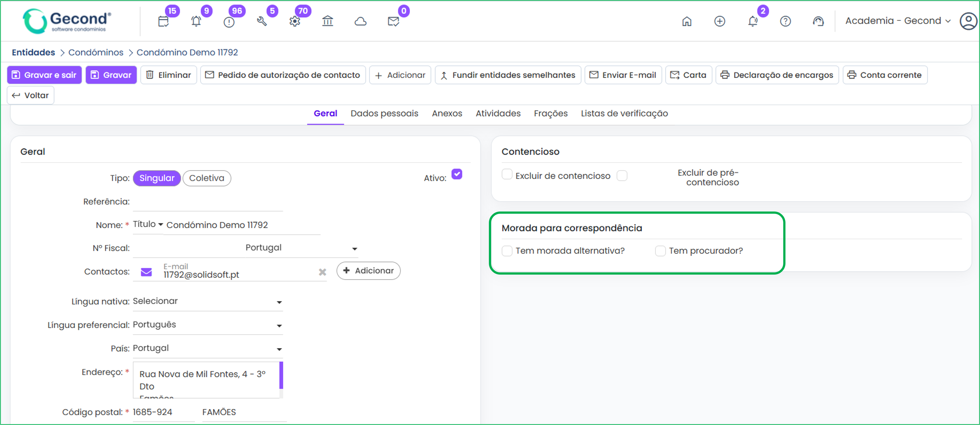Click Conta corrente button
Image resolution: width=980 pixels, height=425 pixels.
(885, 75)
